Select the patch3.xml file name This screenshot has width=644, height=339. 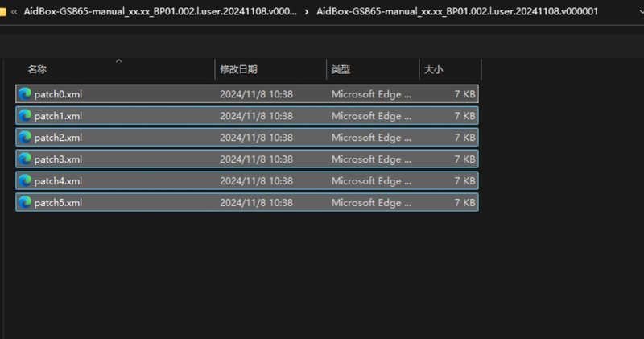pos(58,159)
